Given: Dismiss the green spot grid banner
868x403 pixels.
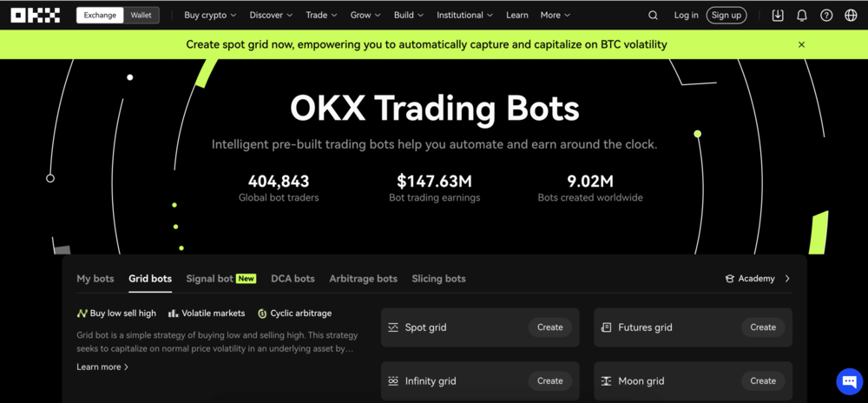Looking at the screenshot, I should click(x=801, y=44).
